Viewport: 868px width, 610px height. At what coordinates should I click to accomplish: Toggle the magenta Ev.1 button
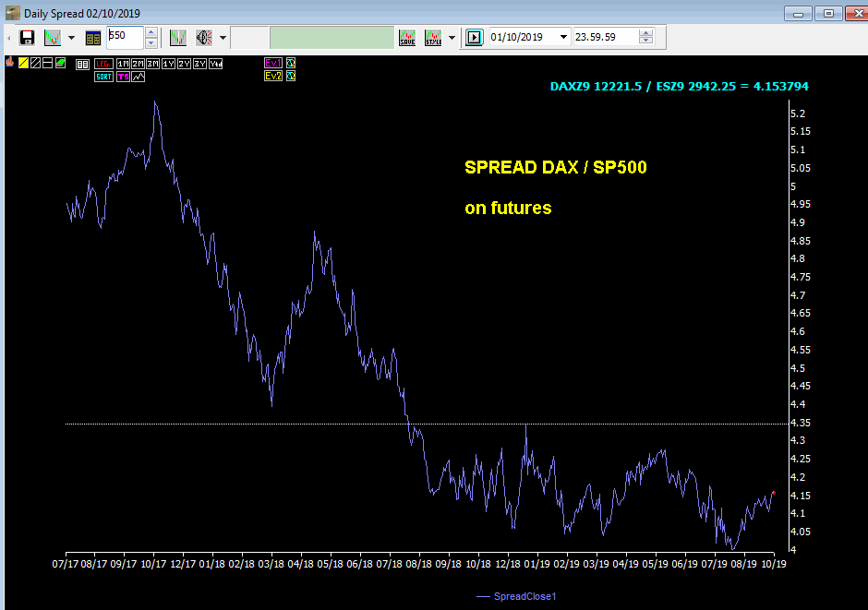pos(273,63)
